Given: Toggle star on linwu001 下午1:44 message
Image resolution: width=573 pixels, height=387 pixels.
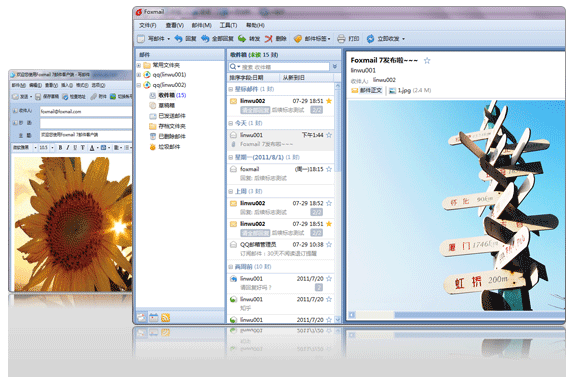Looking at the screenshot, I should pyautogui.click(x=329, y=135).
